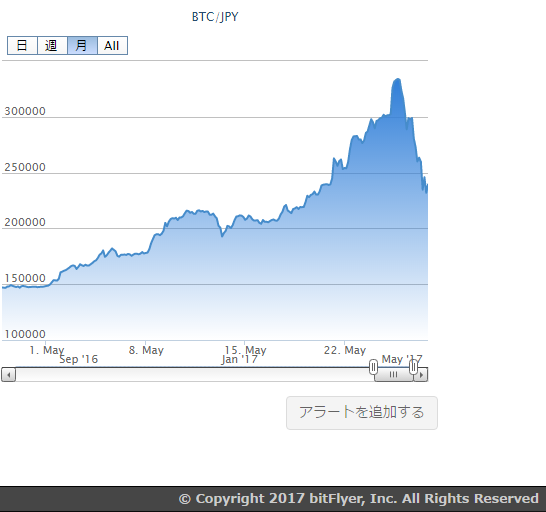The image size is (546, 512).
Task: Select the 日 (day) range button
Action: (x=22, y=45)
